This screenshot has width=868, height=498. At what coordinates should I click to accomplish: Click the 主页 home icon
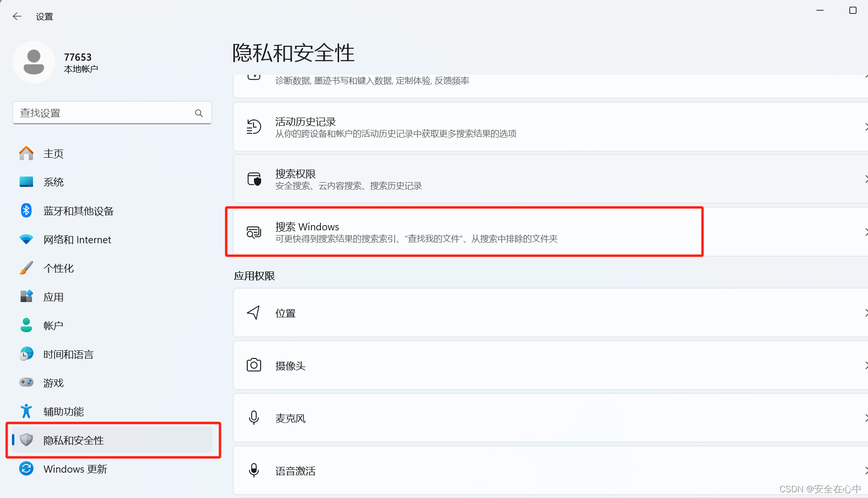(26, 153)
